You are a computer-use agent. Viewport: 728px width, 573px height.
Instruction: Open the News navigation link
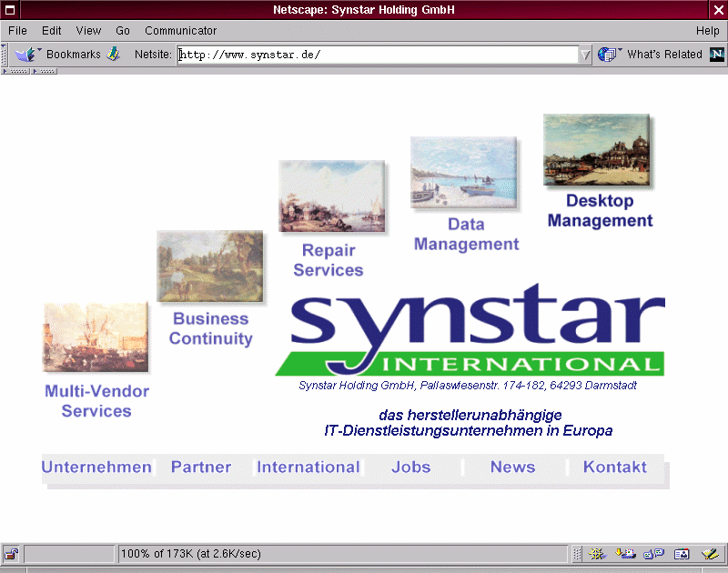pos(513,467)
